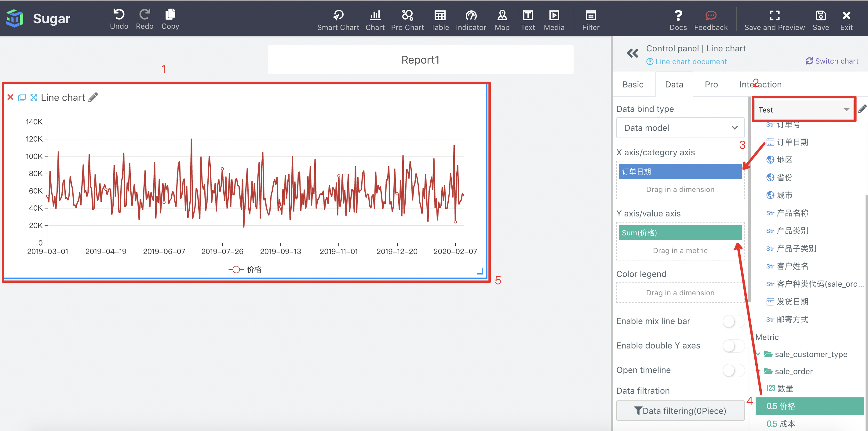Select 产品子类别 dimension field
Viewport: 868px width, 431px height.
[791, 249]
